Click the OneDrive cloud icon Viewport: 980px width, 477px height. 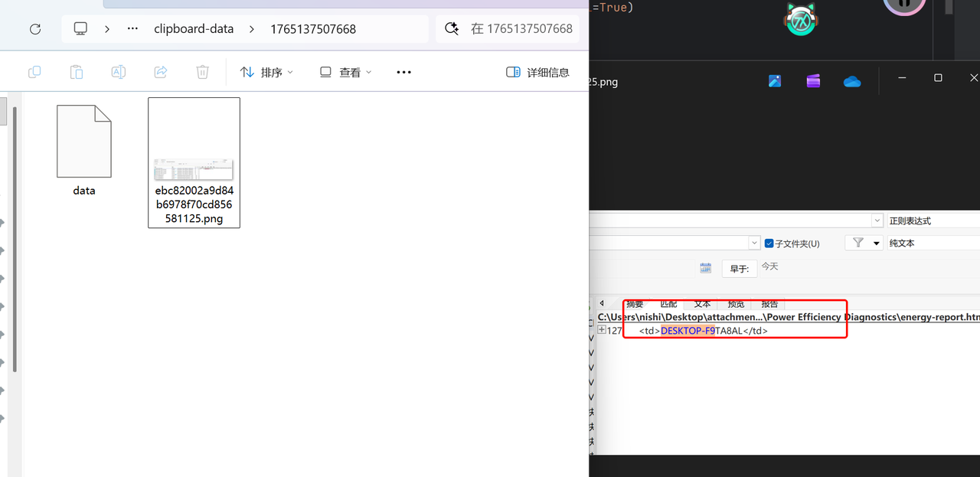pos(852,81)
